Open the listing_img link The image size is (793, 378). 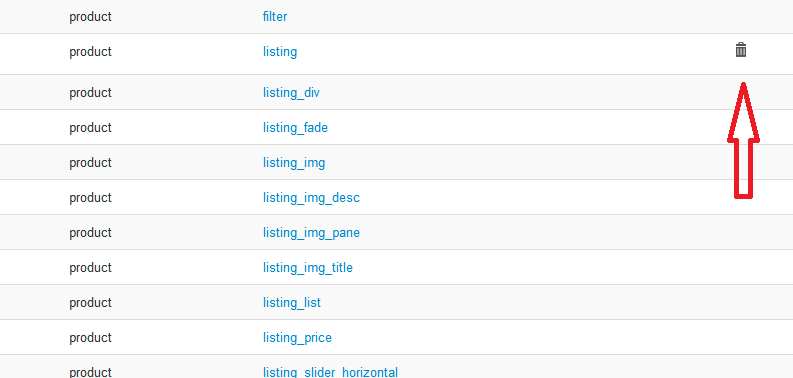coord(293,163)
